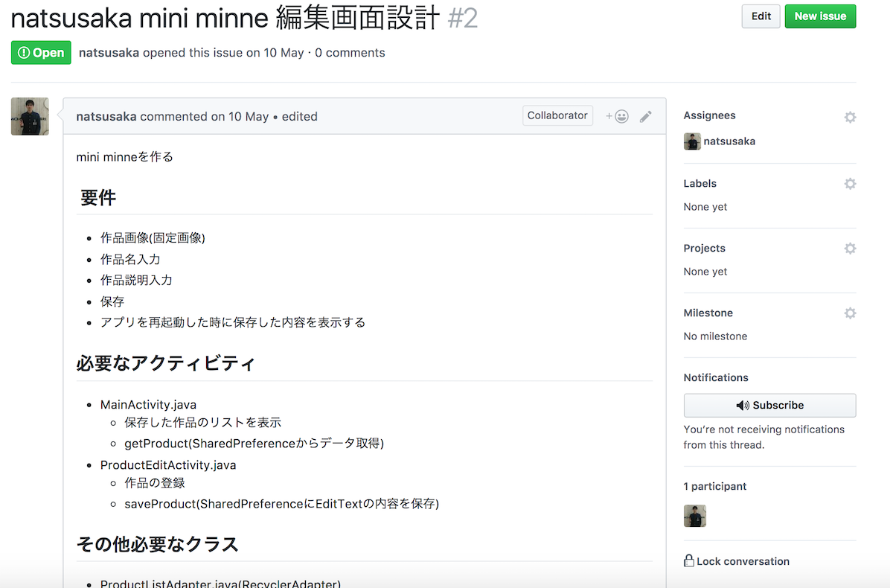Open the Assignees gear settings
890x588 pixels.
click(850, 117)
